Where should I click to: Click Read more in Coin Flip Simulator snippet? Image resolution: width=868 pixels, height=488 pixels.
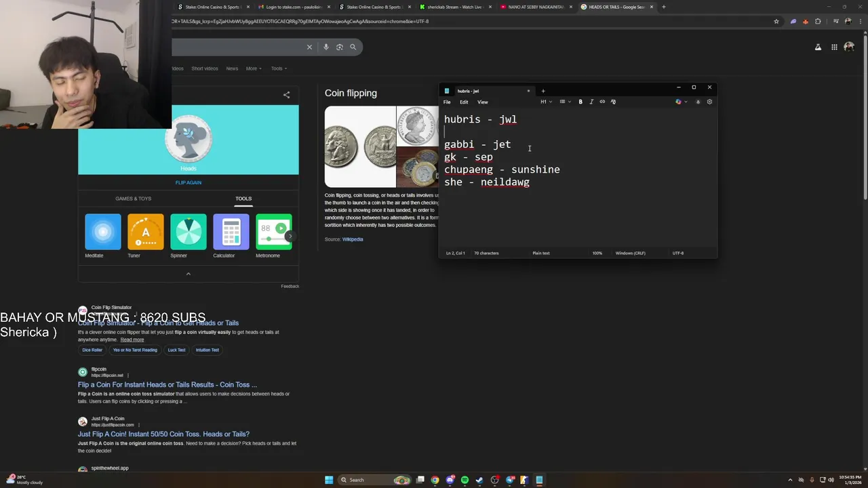tap(132, 340)
